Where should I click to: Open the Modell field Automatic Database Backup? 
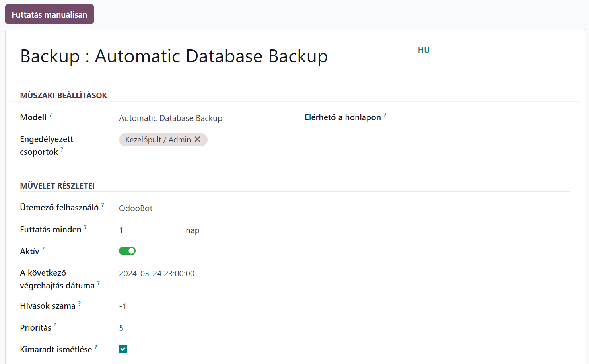(171, 118)
